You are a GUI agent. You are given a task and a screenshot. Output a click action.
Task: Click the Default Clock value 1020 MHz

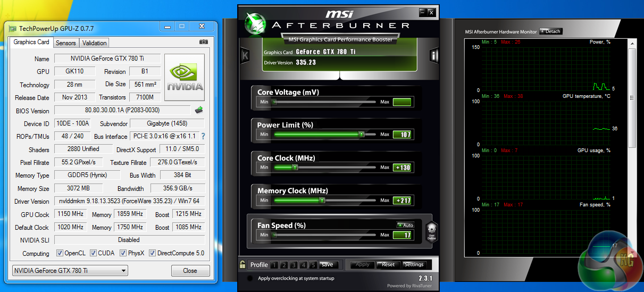(x=71, y=227)
